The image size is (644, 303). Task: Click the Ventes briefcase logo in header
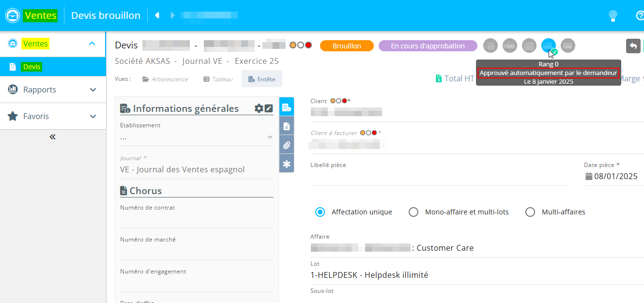(13, 15)
